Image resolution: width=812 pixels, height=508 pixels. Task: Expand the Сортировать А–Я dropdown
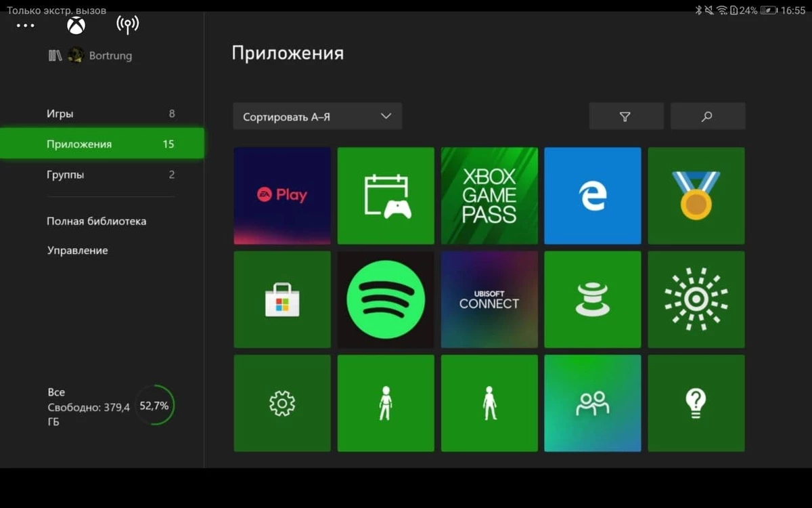(317, 117)
